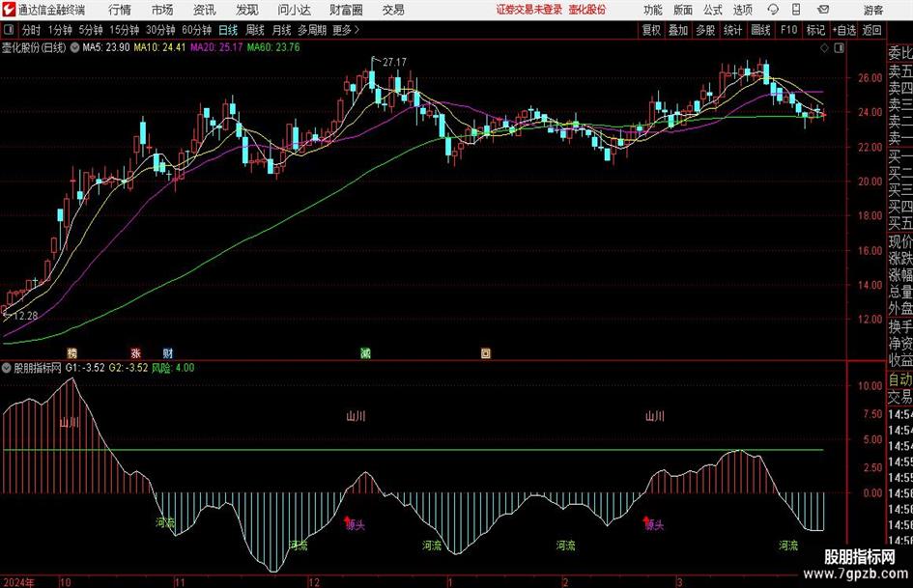913x588 pixels.
Task: Click the MA10: 24.41 indicator value
Action: click(x=159, y=47)
